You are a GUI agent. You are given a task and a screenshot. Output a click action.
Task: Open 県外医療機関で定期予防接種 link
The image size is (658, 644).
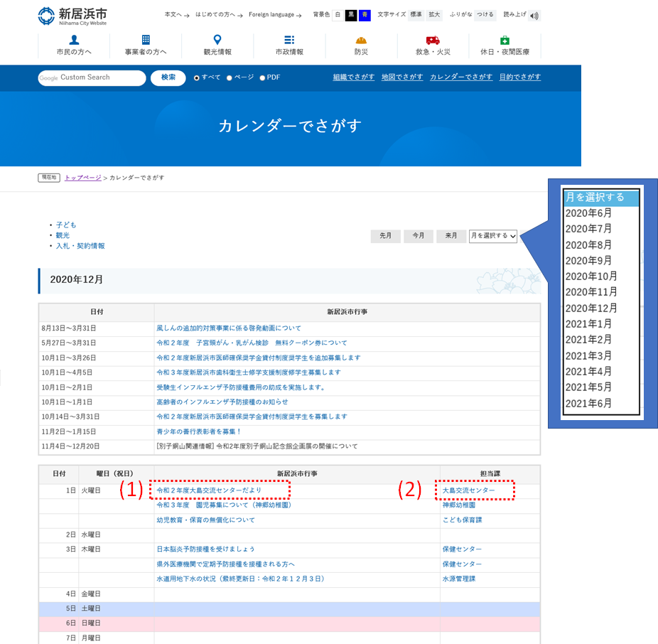pos(226,564)
